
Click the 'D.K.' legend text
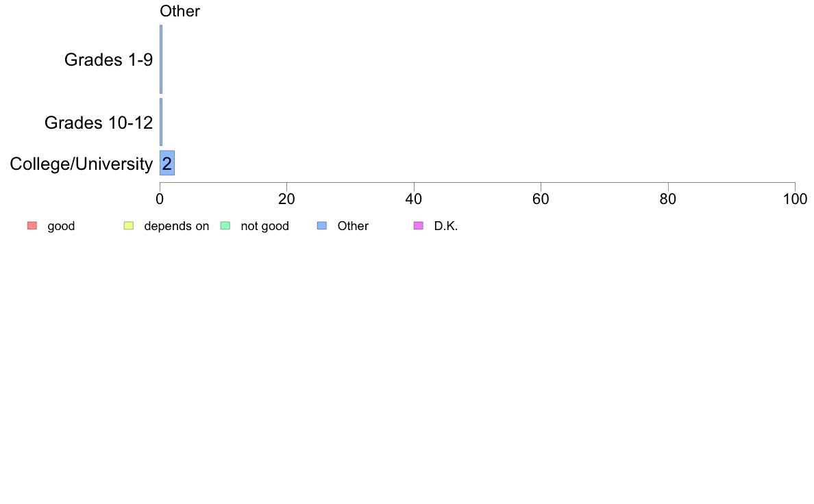446,226
